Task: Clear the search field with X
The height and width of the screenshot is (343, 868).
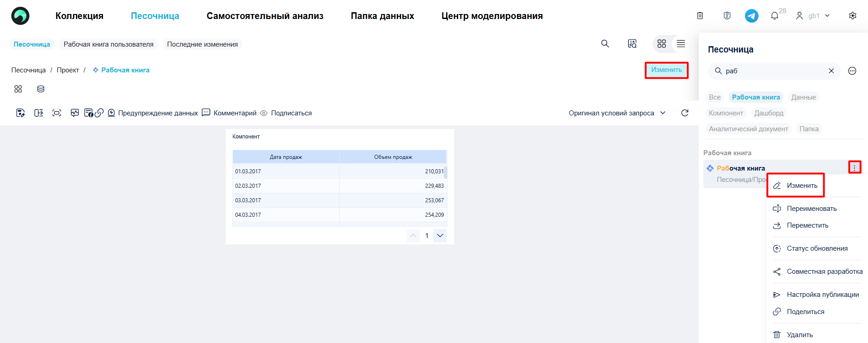Action: click(831, 71)
